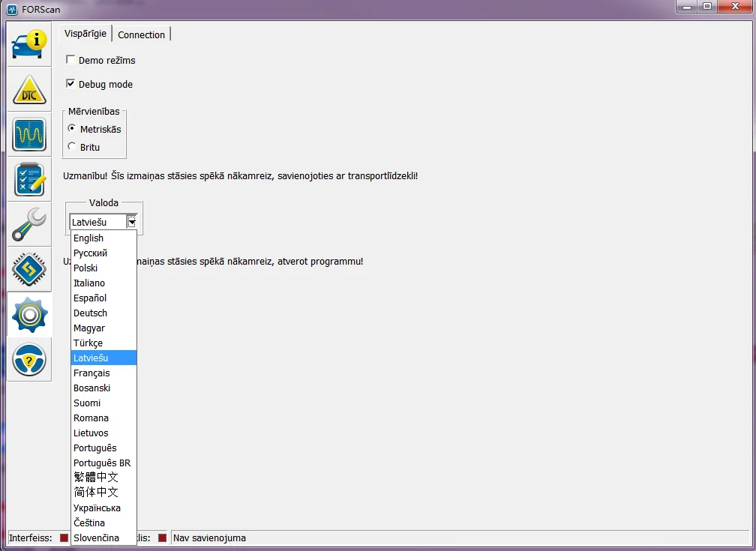Click the Valoda group label
This screenshot has height=551, width=756.
click(103, 202)
